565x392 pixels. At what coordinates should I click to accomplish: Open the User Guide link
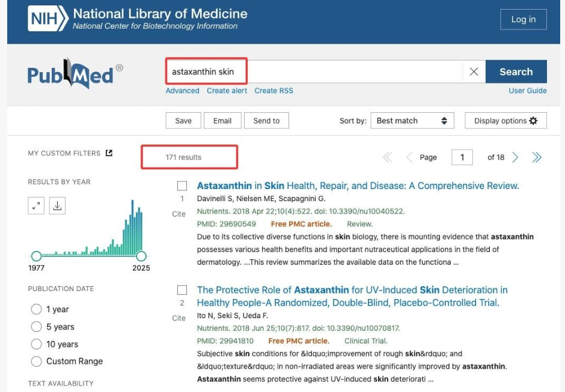click(x=527, y=91)
